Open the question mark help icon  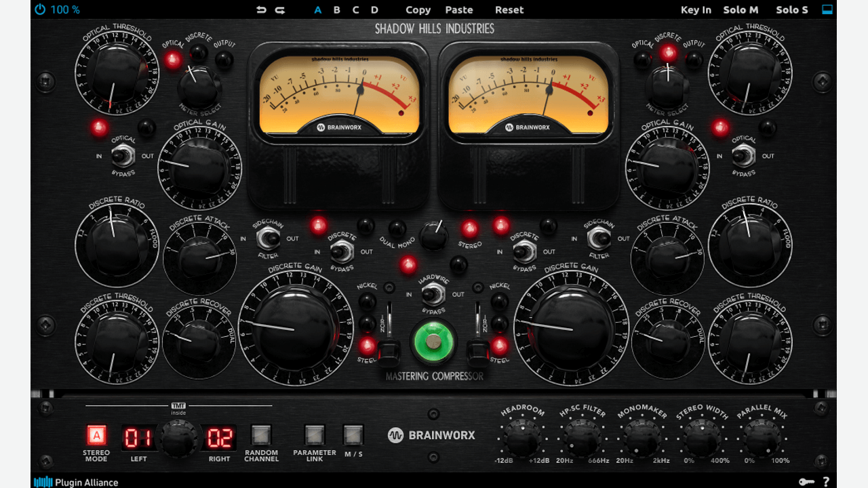826,482
